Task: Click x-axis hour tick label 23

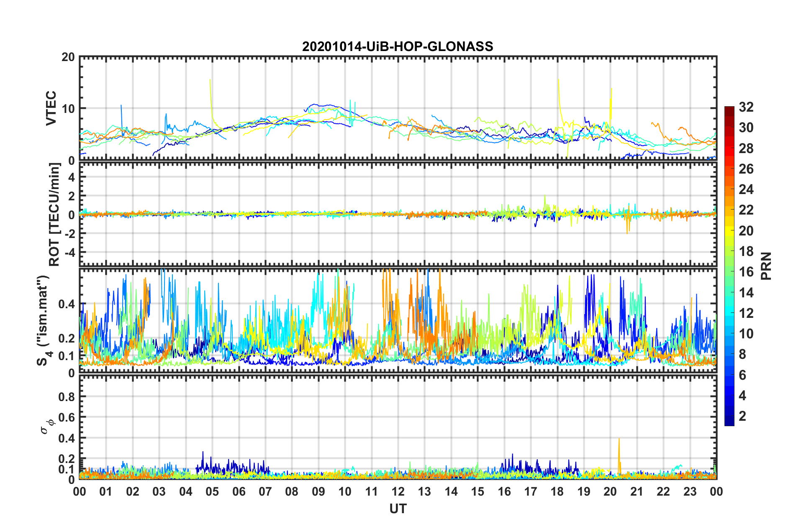Action: [690, 491]
